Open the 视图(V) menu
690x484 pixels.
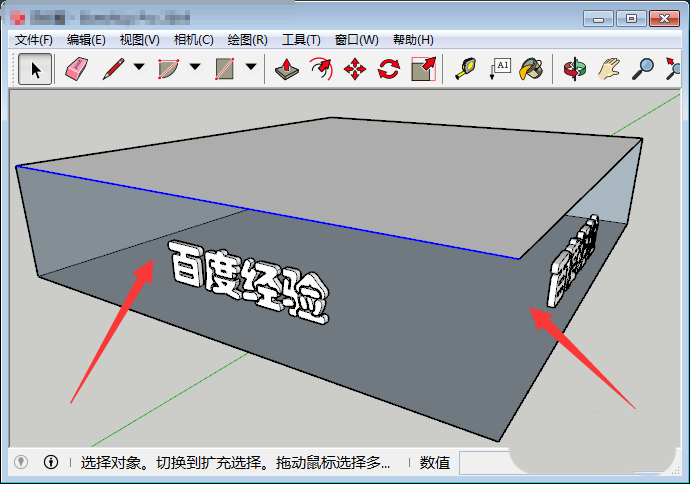(139, 40)
